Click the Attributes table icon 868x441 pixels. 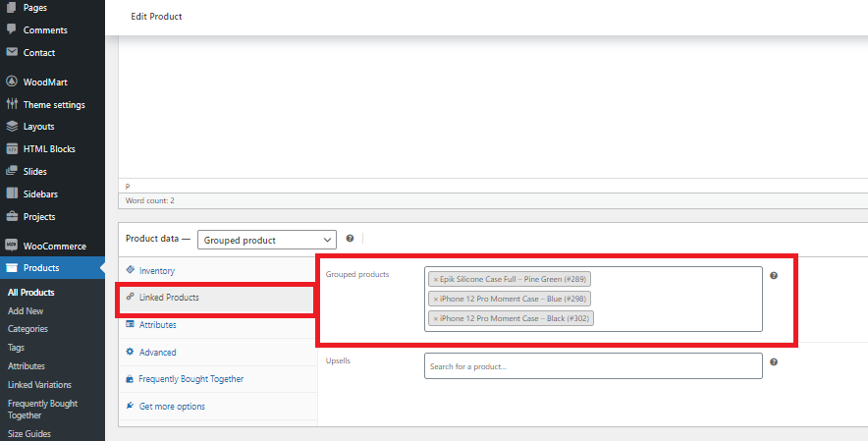point(130,324)
